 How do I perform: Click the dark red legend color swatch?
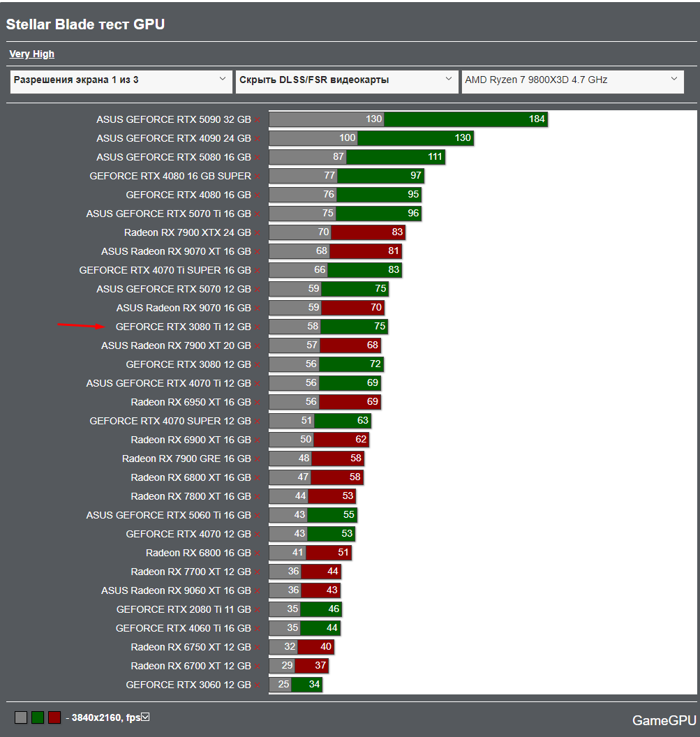(x=54, y=717)
